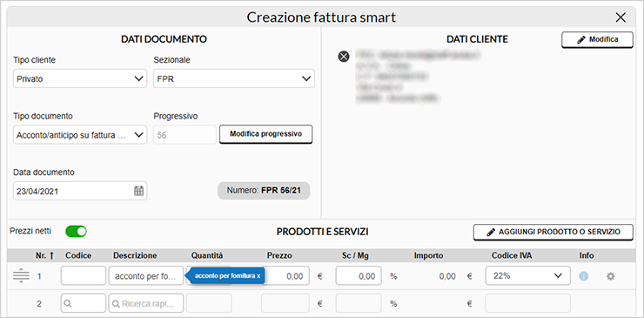Open row 1 settings gear
Screen dimensions: 644x318
tap(611, 276)
